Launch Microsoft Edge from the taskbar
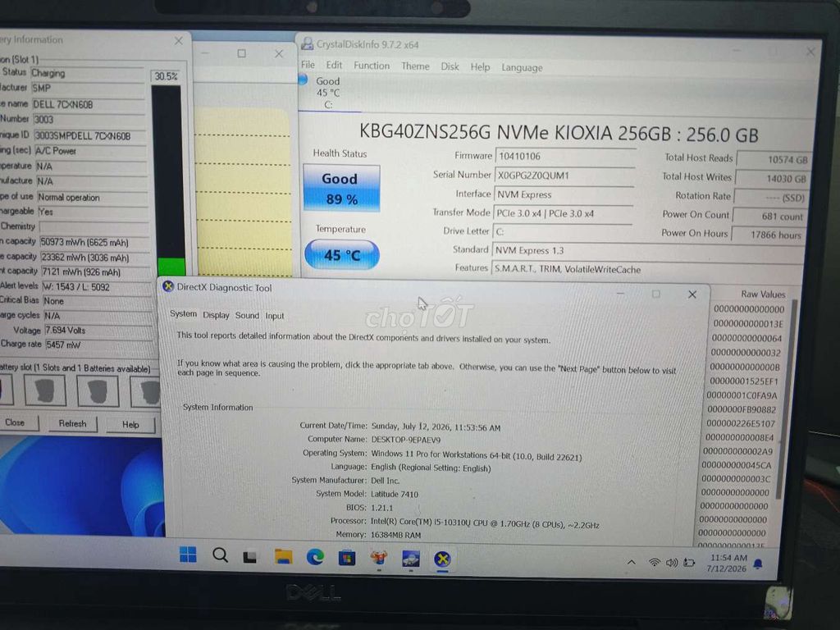This screenshot has width=840, height=630. click(x=315, y=557)
